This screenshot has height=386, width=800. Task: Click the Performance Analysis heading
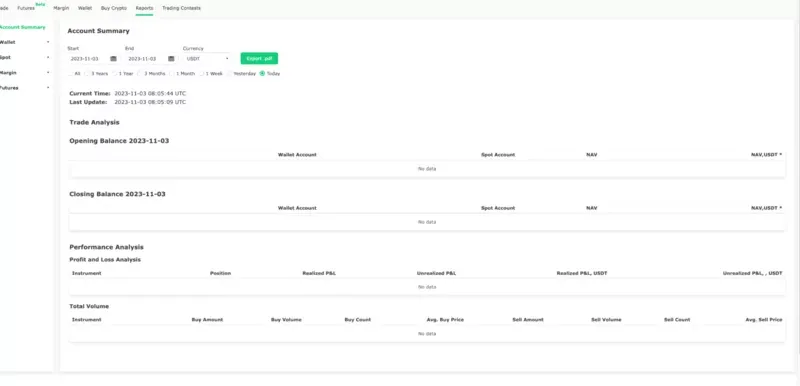[106, 247]
